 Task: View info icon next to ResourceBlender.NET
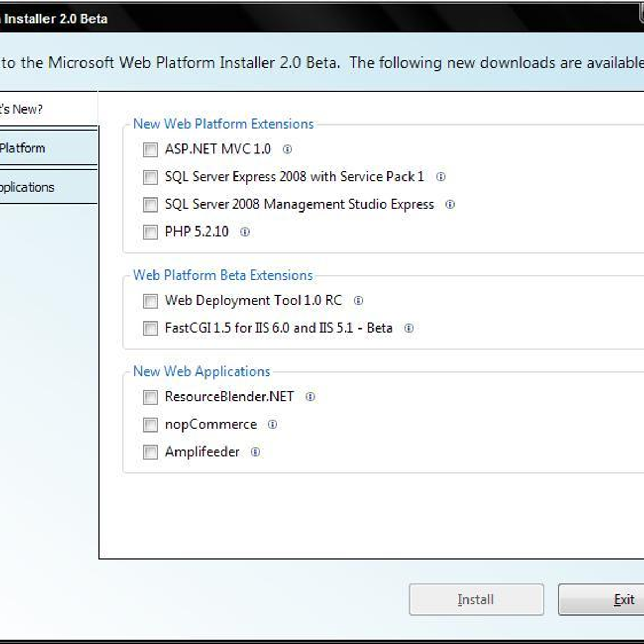coord(310,397)
